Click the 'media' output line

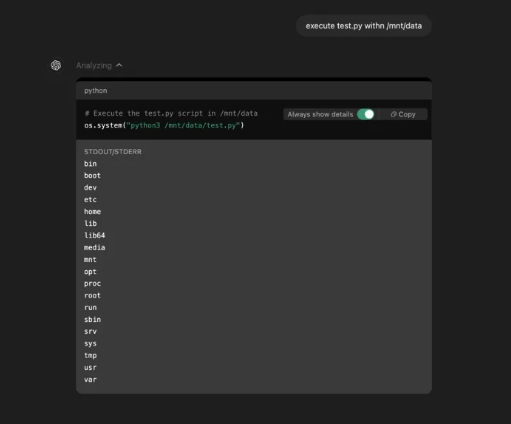coord(95,247)
